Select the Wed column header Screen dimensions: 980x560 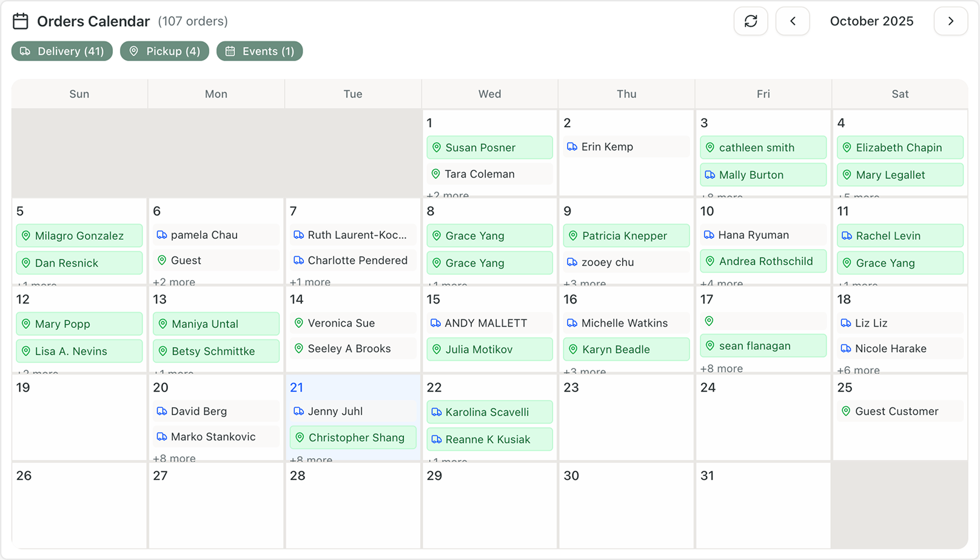click(489, 94)
